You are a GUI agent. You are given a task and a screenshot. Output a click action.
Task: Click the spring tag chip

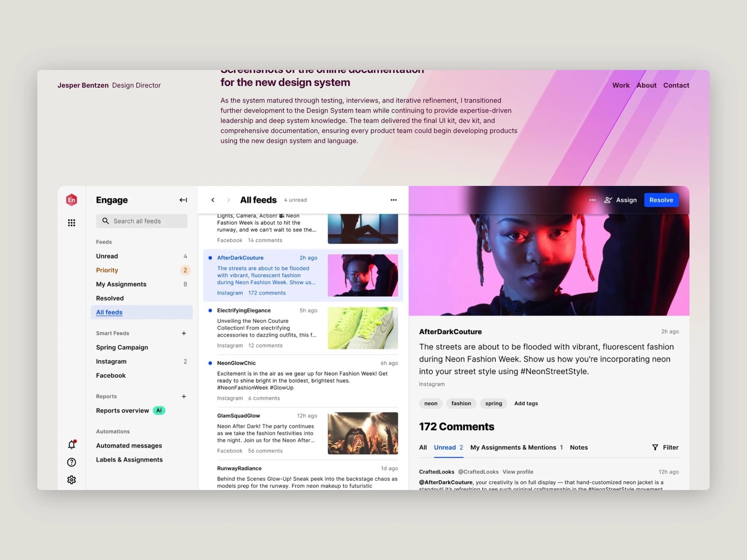(493, 403)
